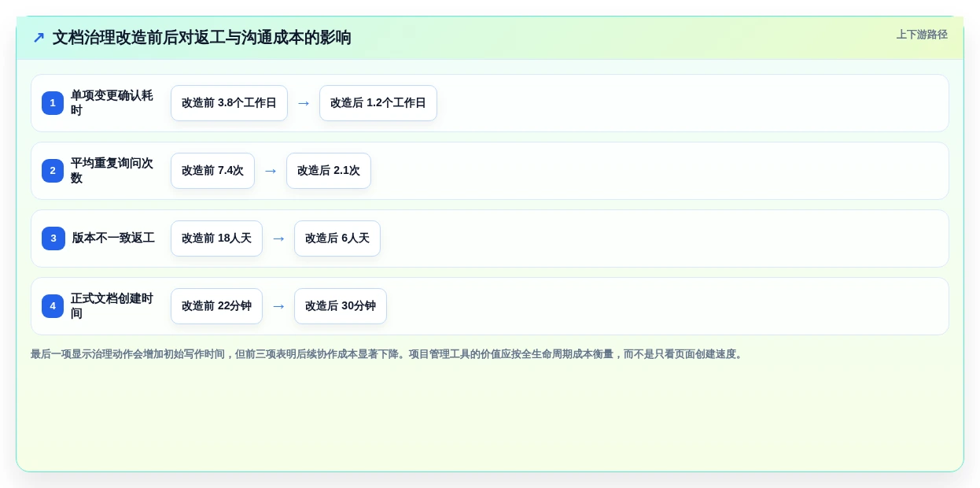The height and width of the screenshot is (488, 980).
Task: Select the 平均重复询问次数 label
Action: (x=112, y=171)
